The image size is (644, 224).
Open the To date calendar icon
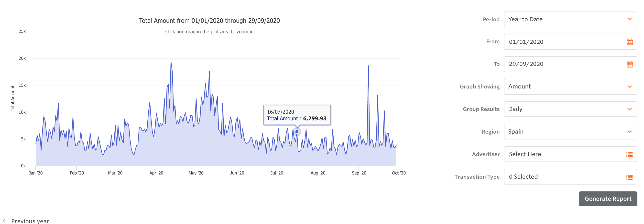(x=629, y=64)
